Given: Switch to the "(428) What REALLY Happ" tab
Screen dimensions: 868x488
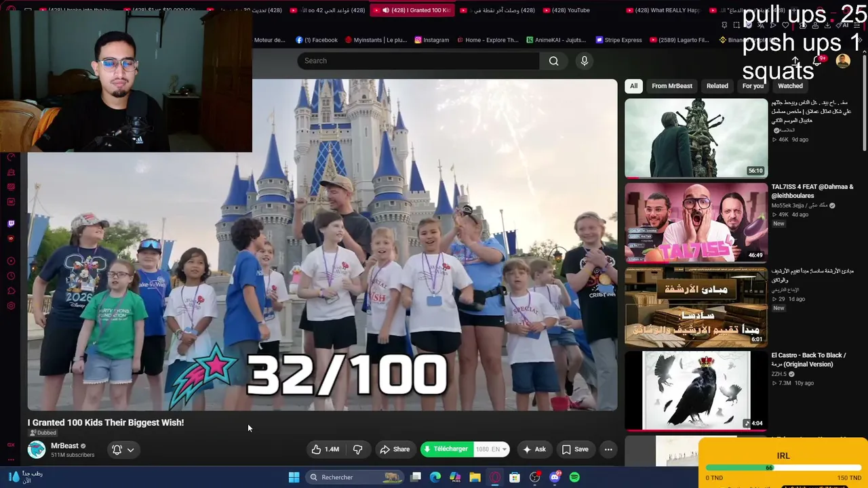Looking at the screenshot, I should click(x=663, y=10).
